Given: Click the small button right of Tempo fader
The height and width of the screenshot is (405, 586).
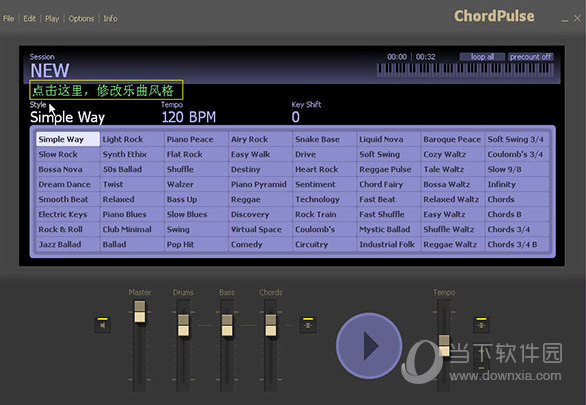Looking at the screenshot, I should (481, 325).
